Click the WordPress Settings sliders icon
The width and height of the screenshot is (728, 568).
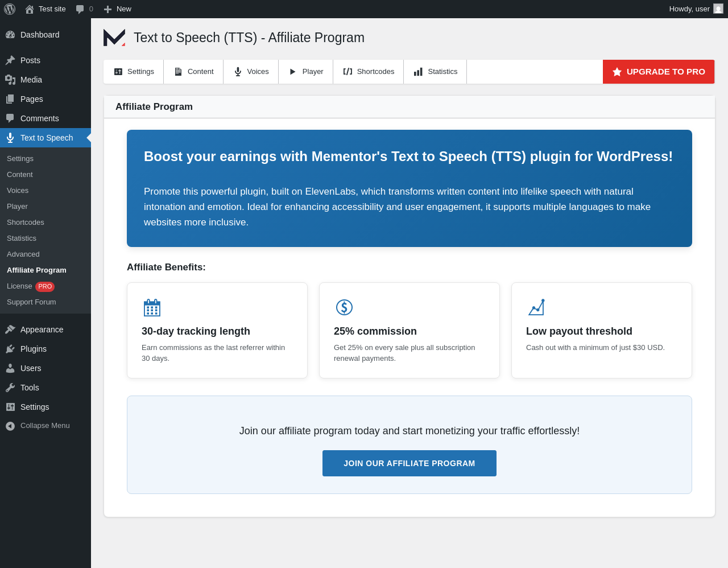[10, 407]
